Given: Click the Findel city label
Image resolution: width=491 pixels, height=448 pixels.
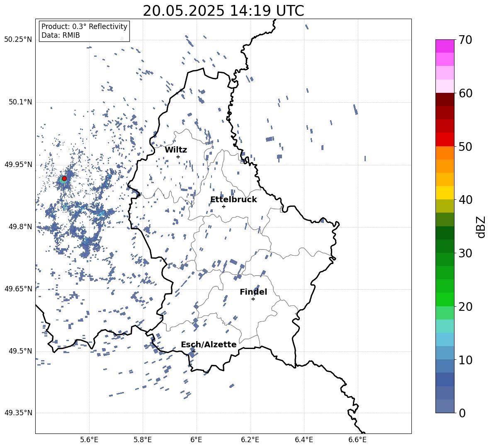Looking at the screenshot, I should pos(253,292).
